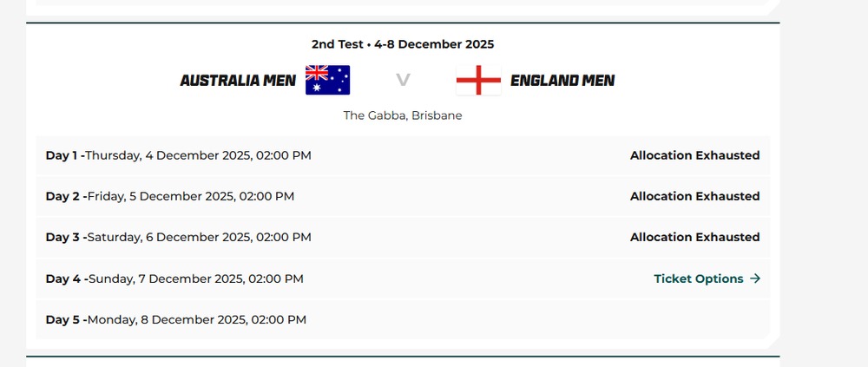The height and width of the screenshot is (367, 868).
Task: Click Day 2 Allocation Exhausted status
Action: (694, 196)
